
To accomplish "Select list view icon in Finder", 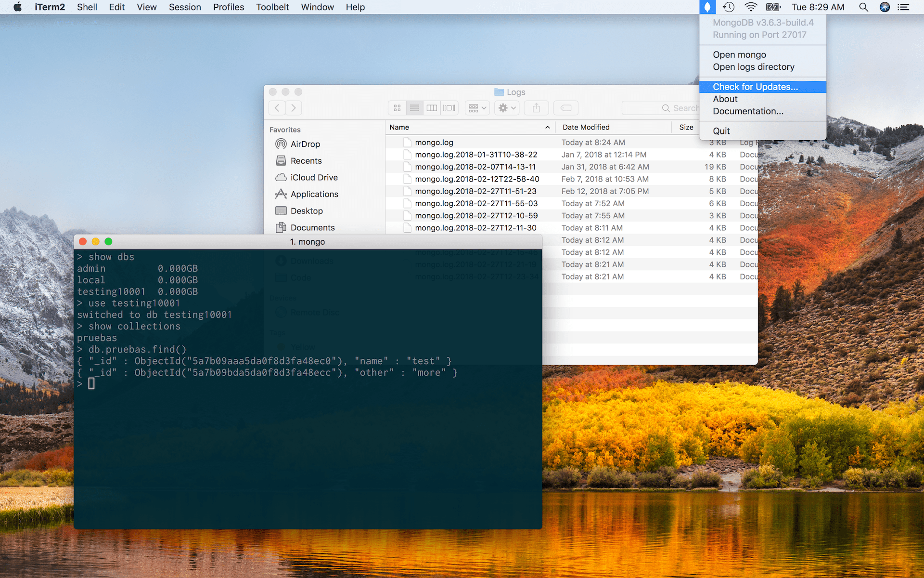I will (414, 107).
